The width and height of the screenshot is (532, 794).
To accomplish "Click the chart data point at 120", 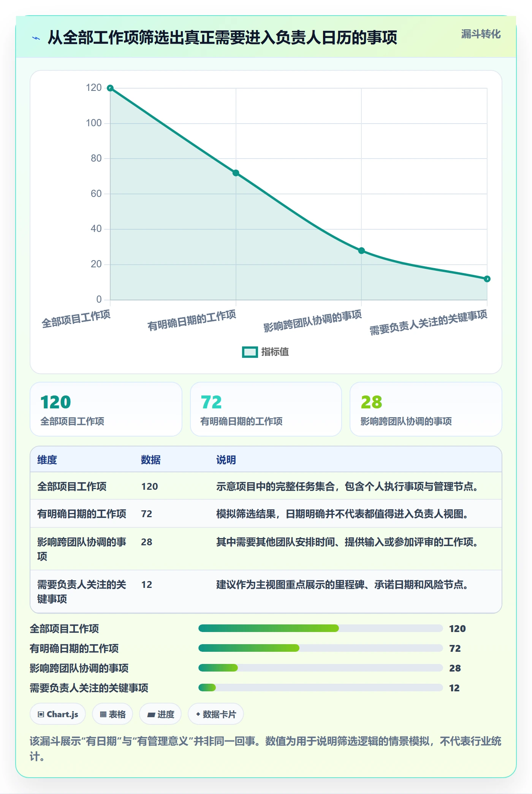I will (x=110, y=88).
